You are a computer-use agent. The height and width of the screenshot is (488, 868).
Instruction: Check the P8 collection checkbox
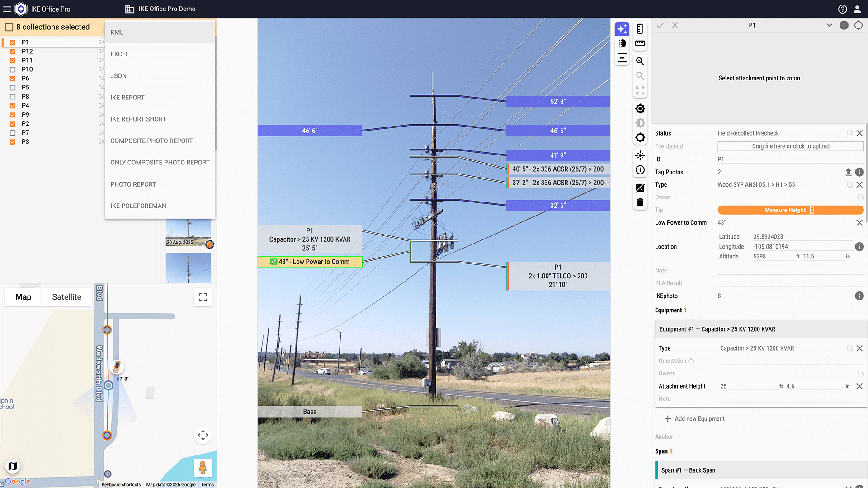13,97
